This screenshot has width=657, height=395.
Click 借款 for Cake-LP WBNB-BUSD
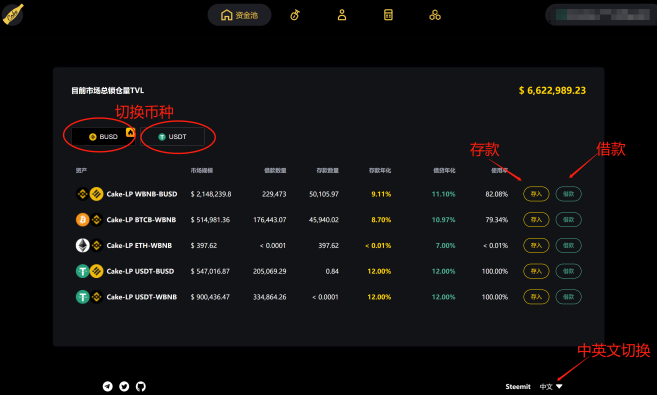coord(568,194)
